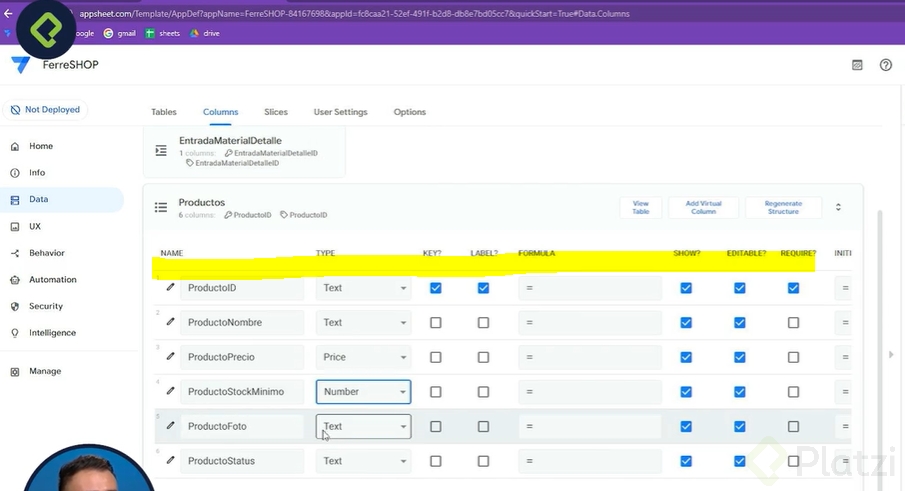Click the edit pencil for ProductoFoto

coord(170,426)
